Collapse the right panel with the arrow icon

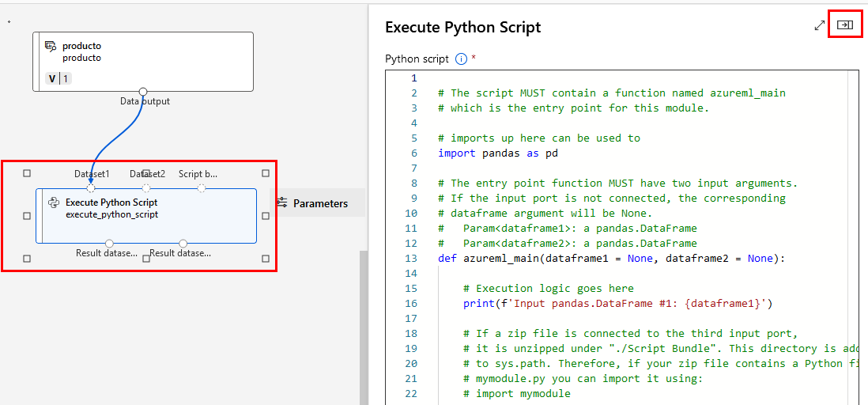point(845,25)
